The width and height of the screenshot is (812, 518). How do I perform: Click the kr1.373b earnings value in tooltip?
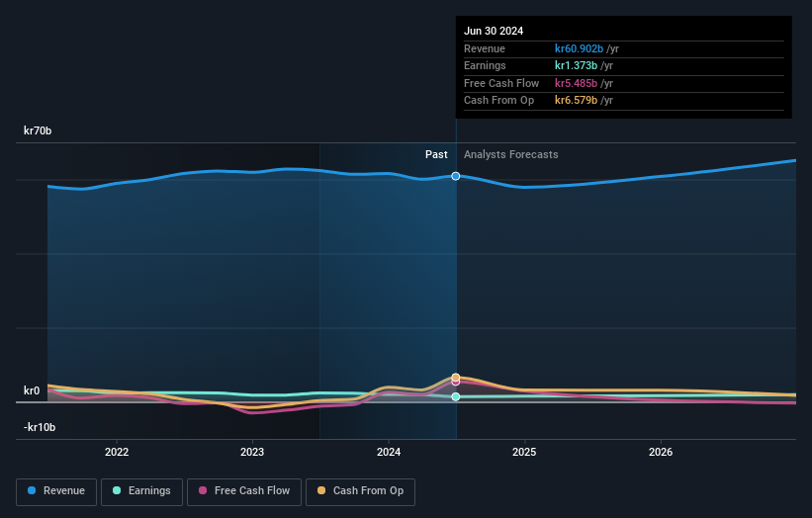click(x=576, y=65)
